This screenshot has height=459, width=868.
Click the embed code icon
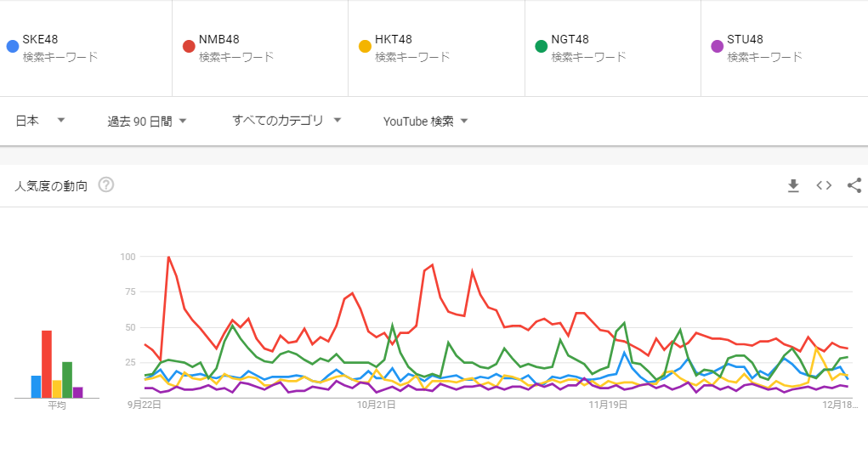coord(824,185)
